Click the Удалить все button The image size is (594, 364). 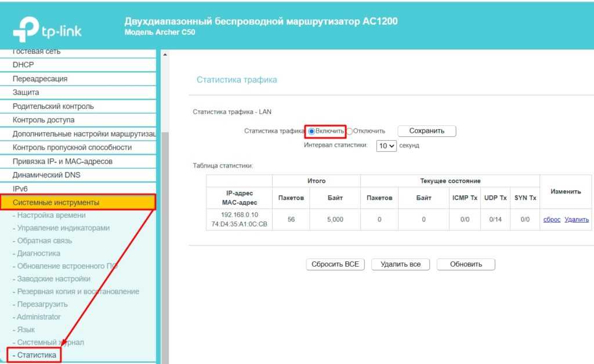(400, 264)
